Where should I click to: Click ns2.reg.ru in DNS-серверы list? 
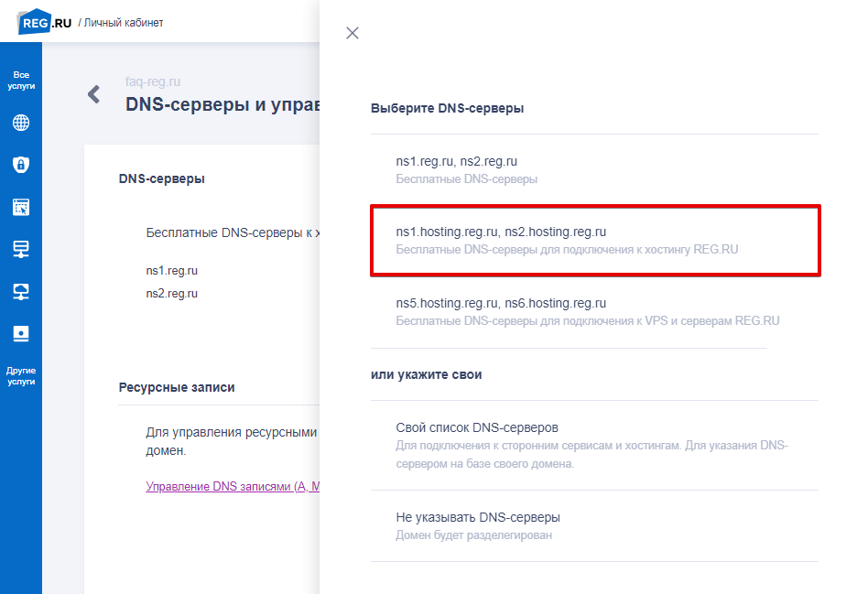[171, 294]
